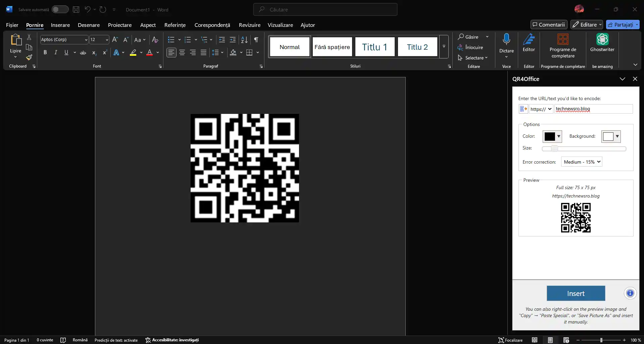Click the Comentarii button

[x=549, y=25]
